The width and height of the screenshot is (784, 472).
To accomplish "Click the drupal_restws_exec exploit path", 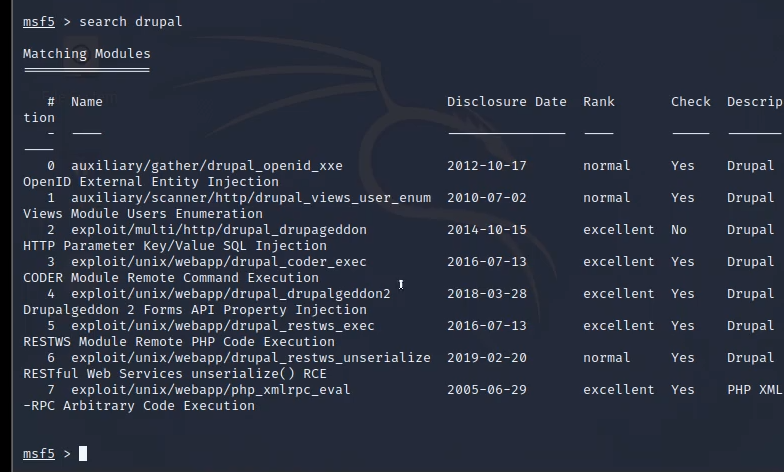I will 223,326.
